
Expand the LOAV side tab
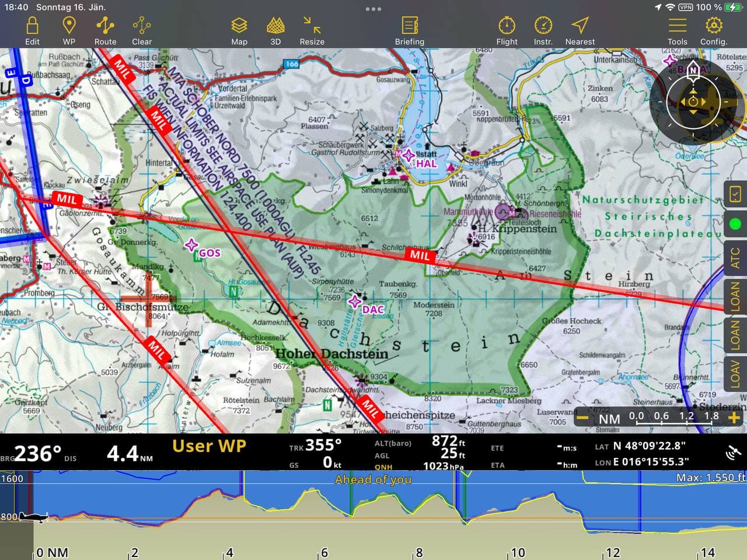[x=735, y=373]
